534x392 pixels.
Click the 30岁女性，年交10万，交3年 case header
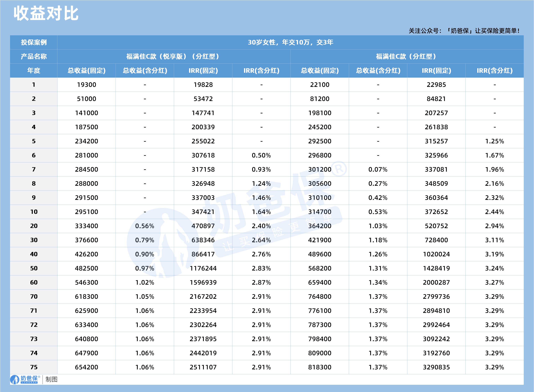pyautogui.click(x=290, y=43)
